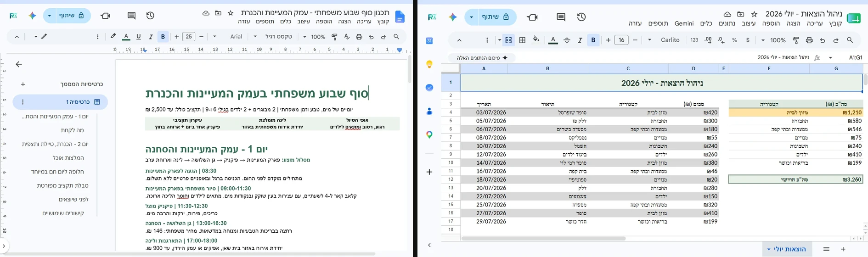Toggle bold in the Sheets toolbar
The width and height of the screenshot is (868, 257).
coord(593,40)
